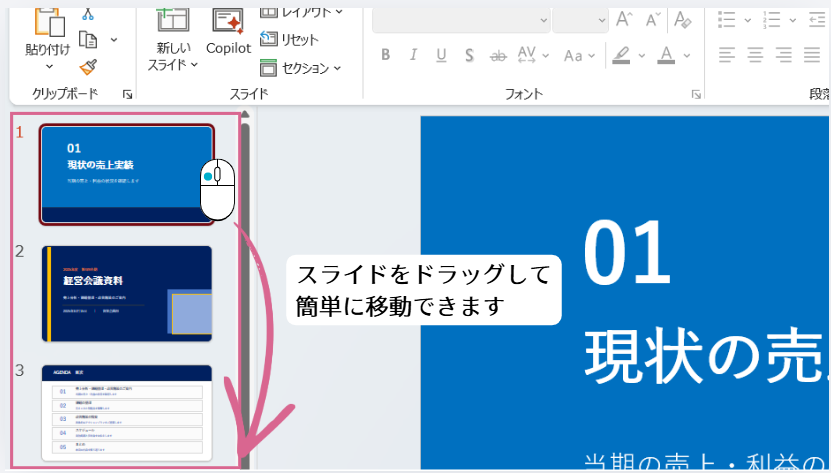Open the AV character spacing menu
Image resolution: width=831 pixels, height=473 pixels.
click(532, 55)
